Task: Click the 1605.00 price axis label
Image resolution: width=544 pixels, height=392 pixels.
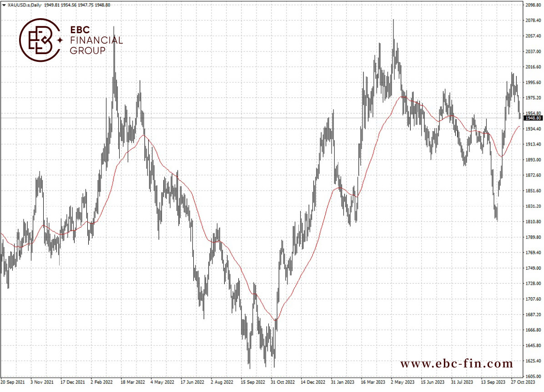Action: pyautogui.click(x=533, y=377)
